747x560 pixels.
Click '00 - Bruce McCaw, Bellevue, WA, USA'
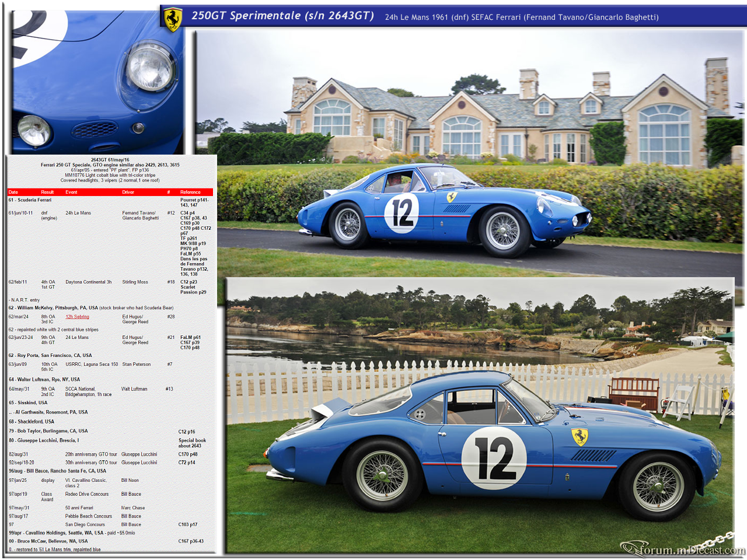point(48,541)
